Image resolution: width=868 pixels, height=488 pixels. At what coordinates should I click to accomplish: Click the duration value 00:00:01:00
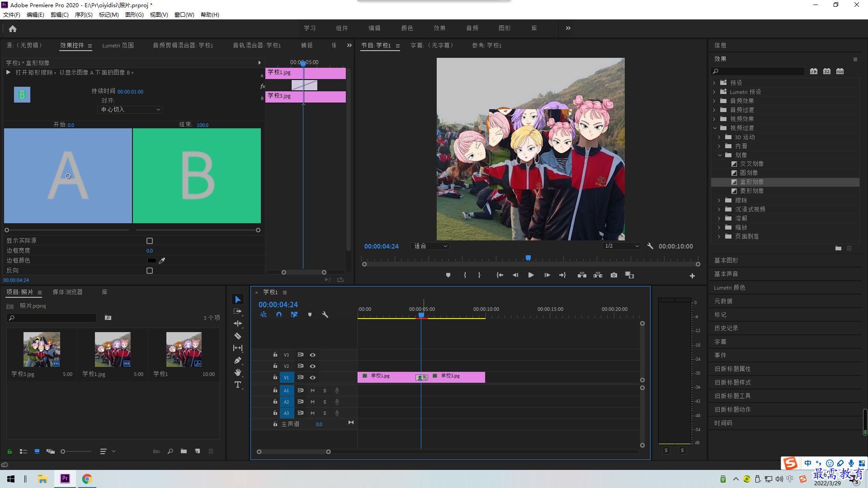click(x=130, y=92)
